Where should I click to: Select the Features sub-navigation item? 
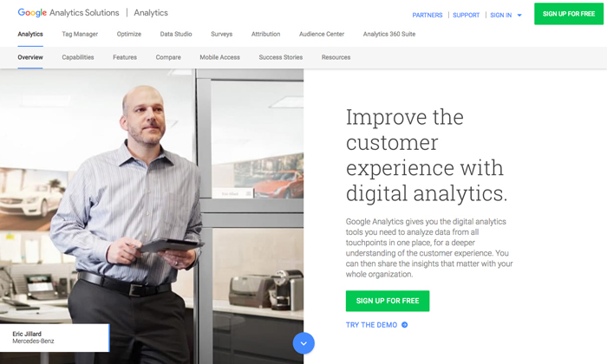125,57
